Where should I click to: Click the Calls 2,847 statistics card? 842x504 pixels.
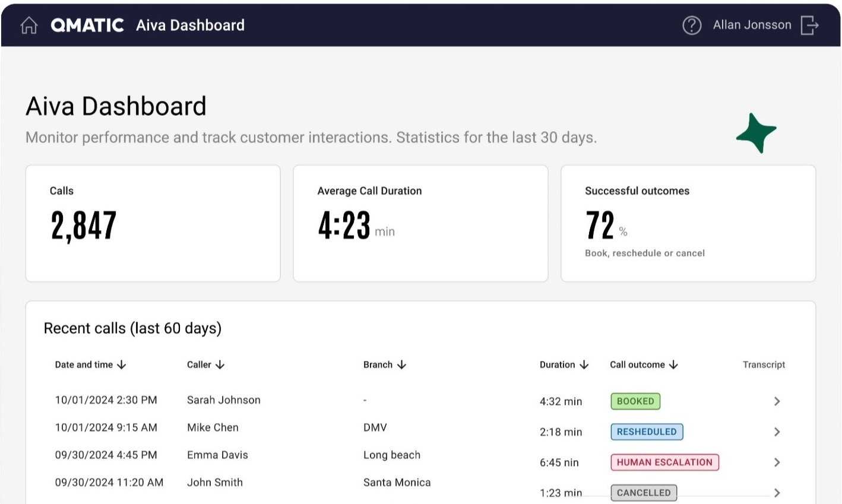(153, 223)
